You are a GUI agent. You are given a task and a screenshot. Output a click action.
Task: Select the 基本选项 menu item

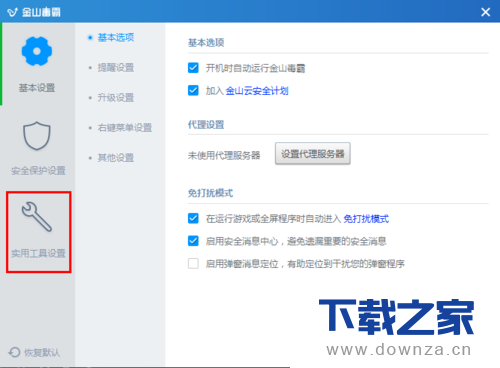pyautogui.click(x=116, y=37)
